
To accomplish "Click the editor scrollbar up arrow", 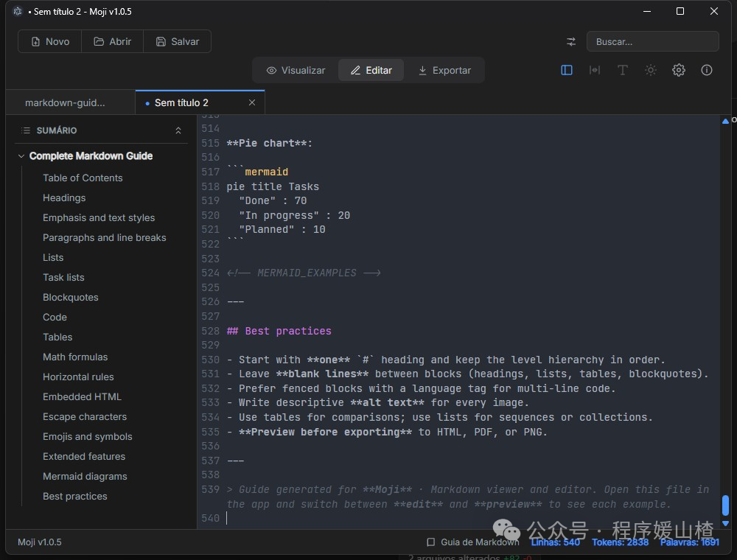I will click(725, 121).
